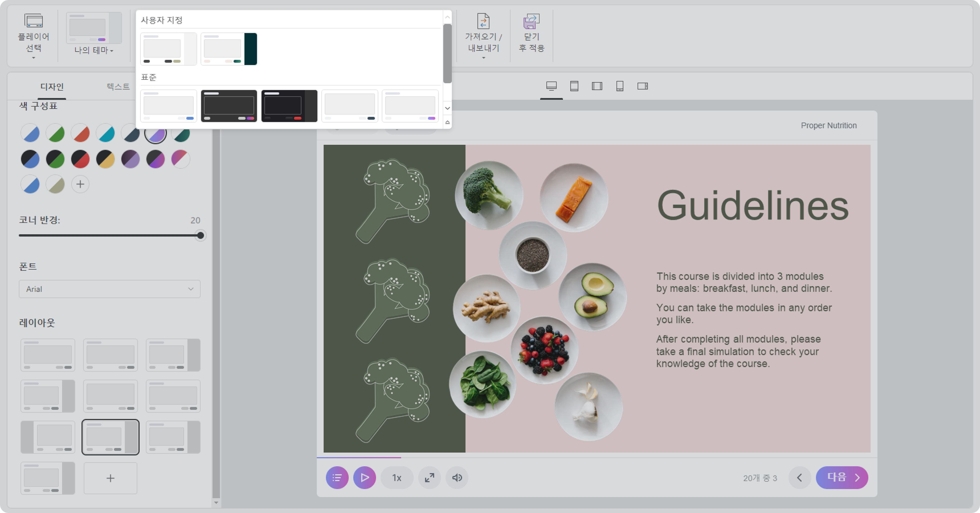
Task: Click the 다음 next button
Action: 842,477
